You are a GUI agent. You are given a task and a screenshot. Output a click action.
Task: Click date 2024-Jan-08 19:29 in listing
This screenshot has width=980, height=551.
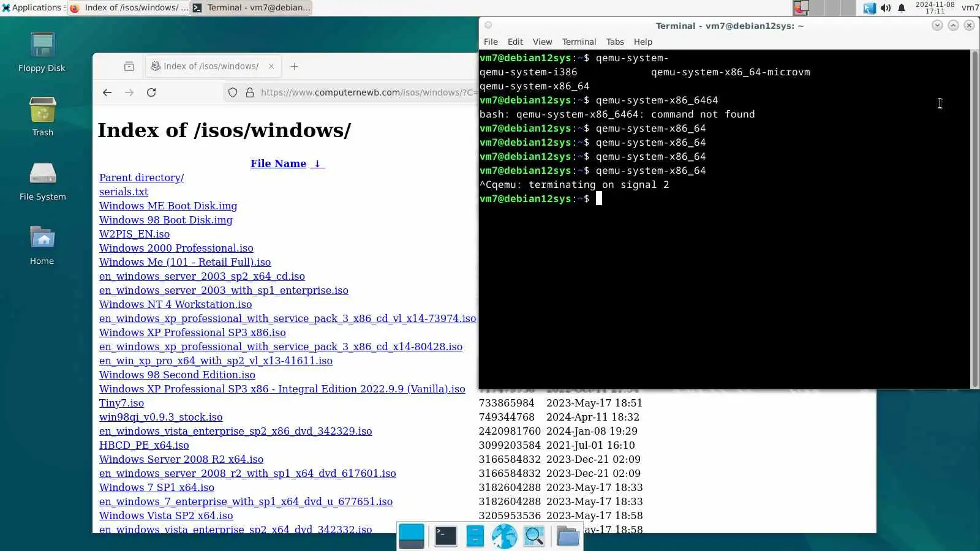pyautogui.click(x=592, y=431)
